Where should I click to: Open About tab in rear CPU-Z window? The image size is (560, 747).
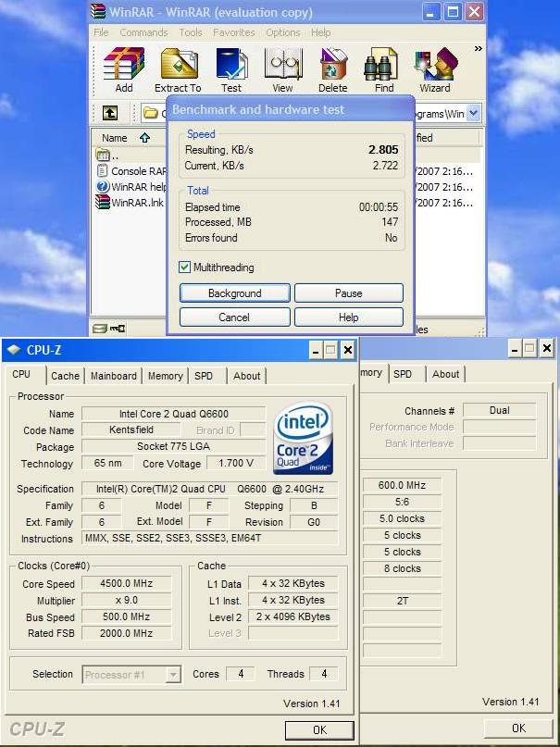click(x=446, y=374)
